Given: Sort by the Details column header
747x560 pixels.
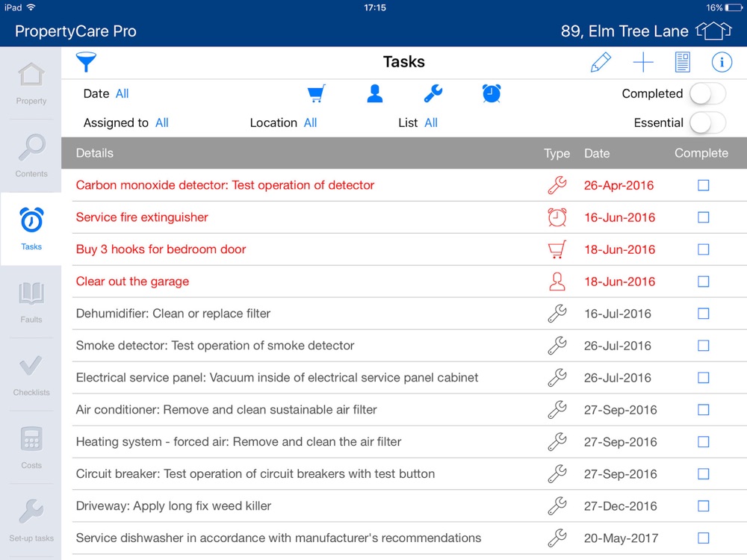Looking at the screenshot, I should tap(94, 153).
